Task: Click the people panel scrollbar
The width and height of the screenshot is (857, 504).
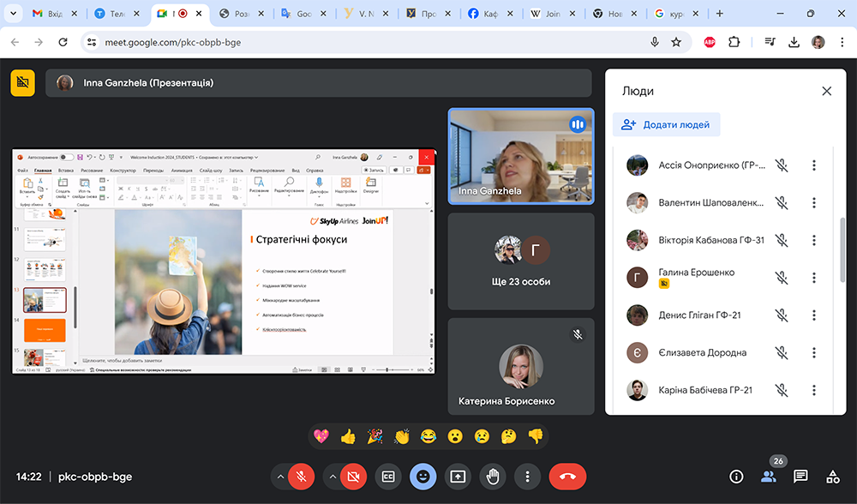Action: (842, 249)
